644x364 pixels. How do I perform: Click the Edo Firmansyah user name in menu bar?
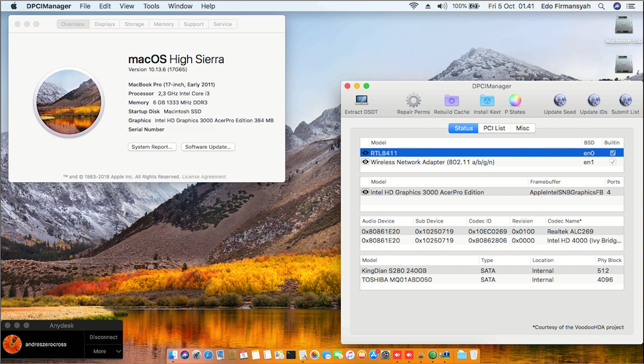tap(566, 6)
